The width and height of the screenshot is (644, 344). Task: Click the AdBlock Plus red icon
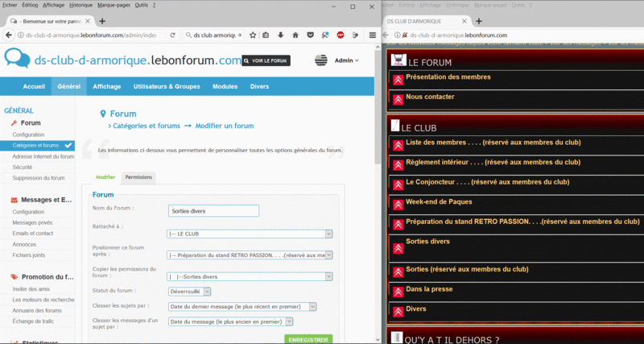(340, 35)
